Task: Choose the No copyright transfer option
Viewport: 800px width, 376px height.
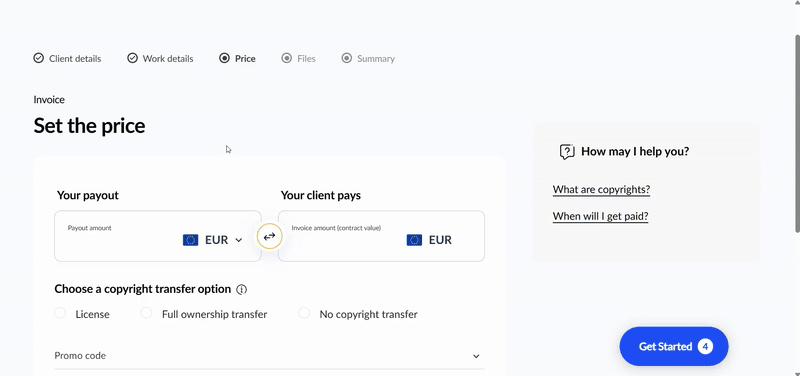Action: click(x=304, y=313)
